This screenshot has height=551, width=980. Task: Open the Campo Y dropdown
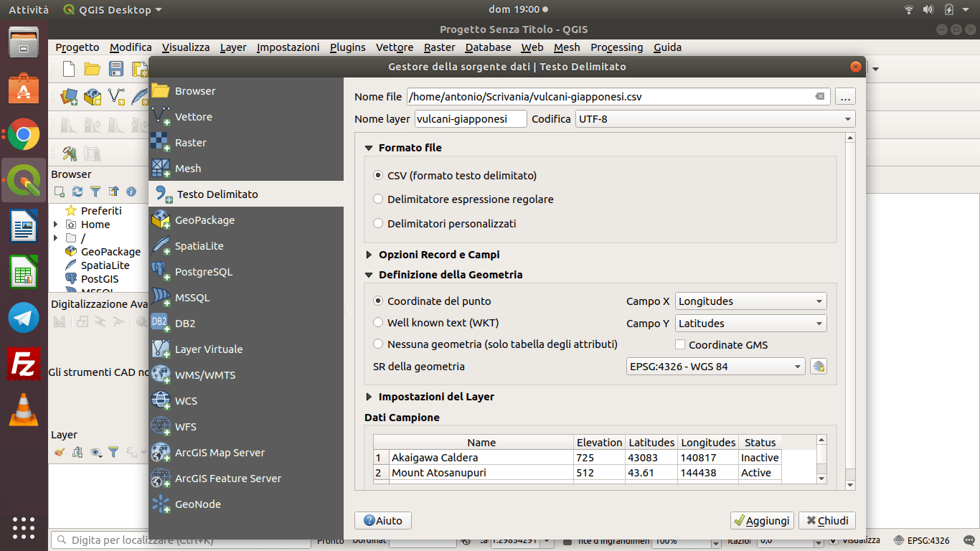(x=750, y=324)
